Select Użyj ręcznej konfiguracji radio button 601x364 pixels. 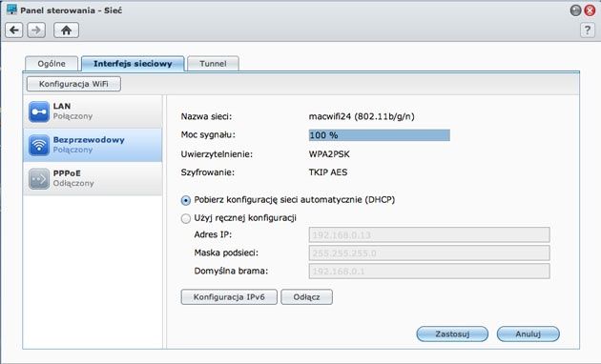point(185,218)
